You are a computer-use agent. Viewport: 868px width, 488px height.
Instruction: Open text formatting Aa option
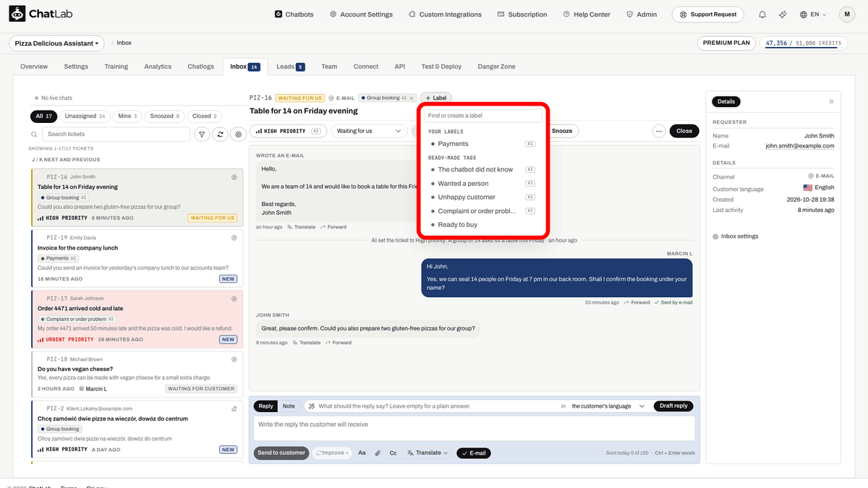362,453
